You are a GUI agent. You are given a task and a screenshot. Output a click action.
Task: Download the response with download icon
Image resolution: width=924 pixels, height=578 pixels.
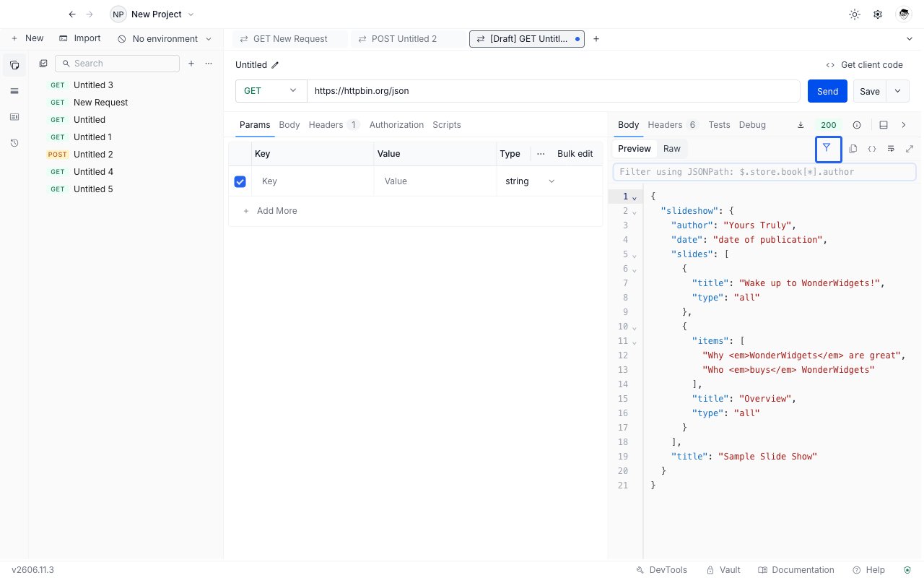[x=801, y=125]
